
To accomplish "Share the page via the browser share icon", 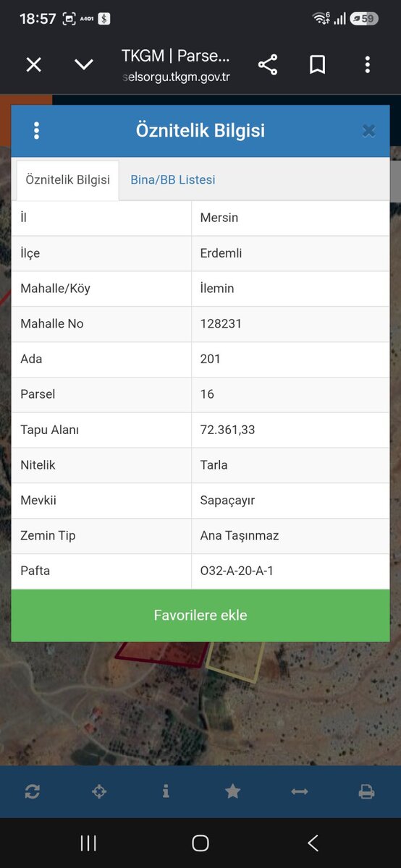I will point(268,64).
